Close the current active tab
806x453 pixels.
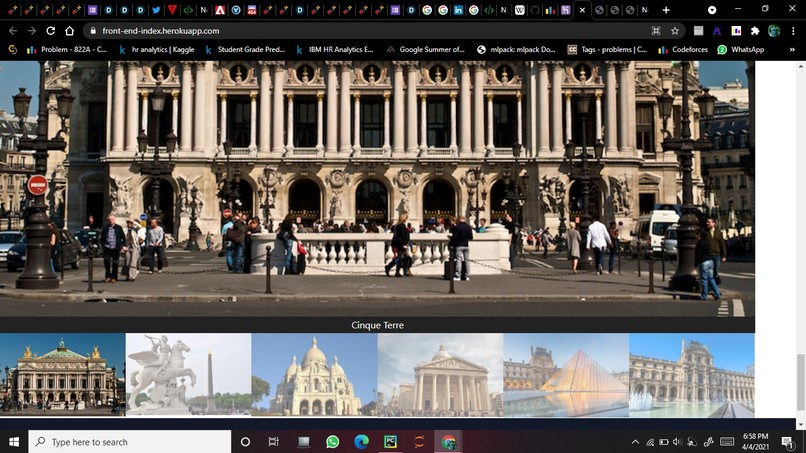(582, 10)
